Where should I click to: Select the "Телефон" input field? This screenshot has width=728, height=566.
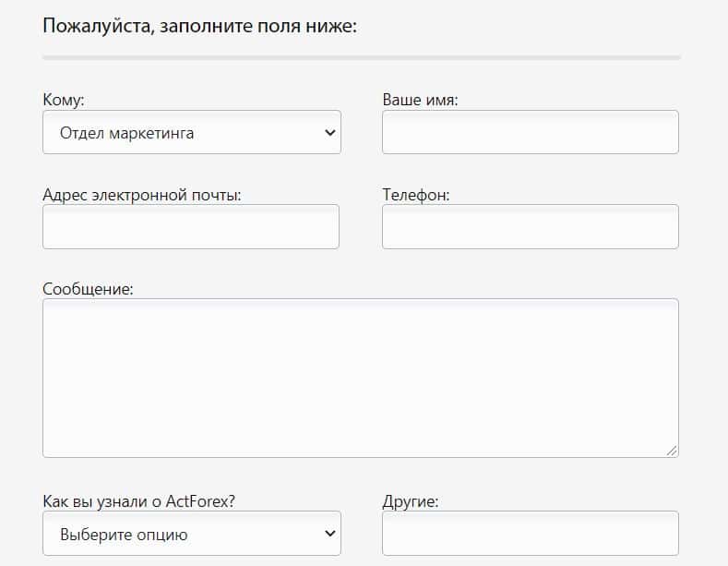[x=530, y=227]
